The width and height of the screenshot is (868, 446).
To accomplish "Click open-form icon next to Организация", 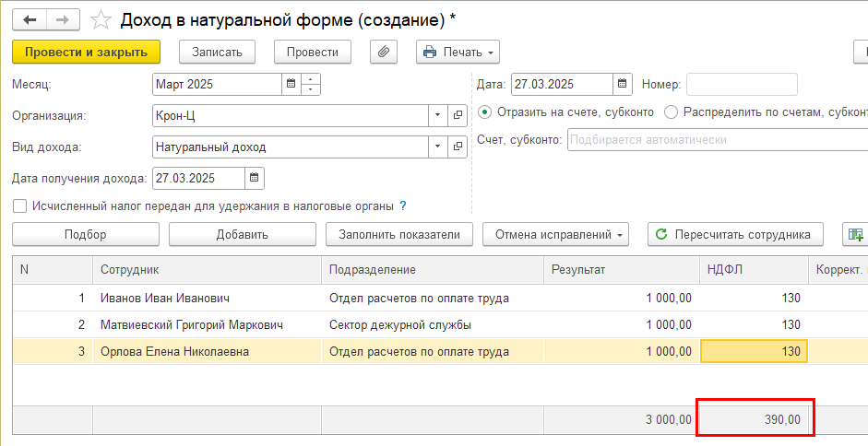I will (458, 116).
